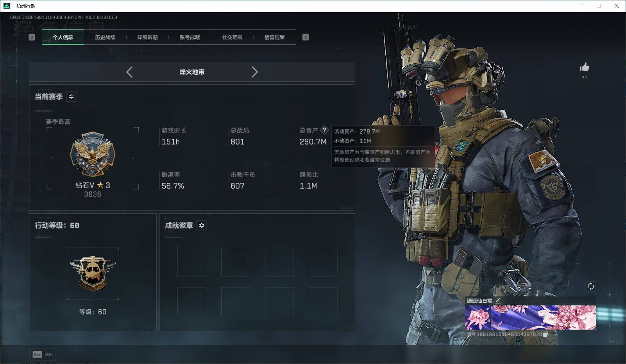Open the 成就徽章 settings gear
This screenshot has height=364, width=626.
[x=202, y=225]
